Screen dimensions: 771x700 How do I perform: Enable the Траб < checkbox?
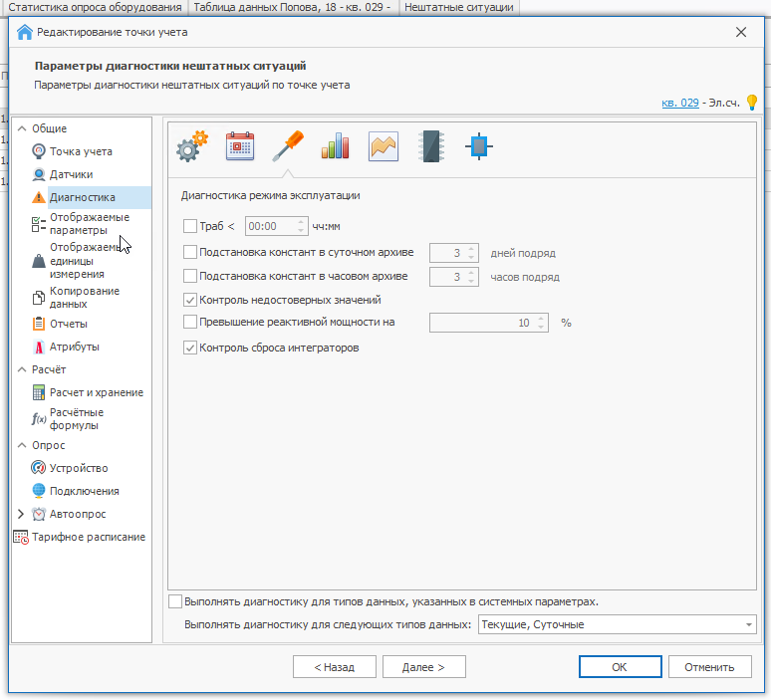click(x=191, y=226)
